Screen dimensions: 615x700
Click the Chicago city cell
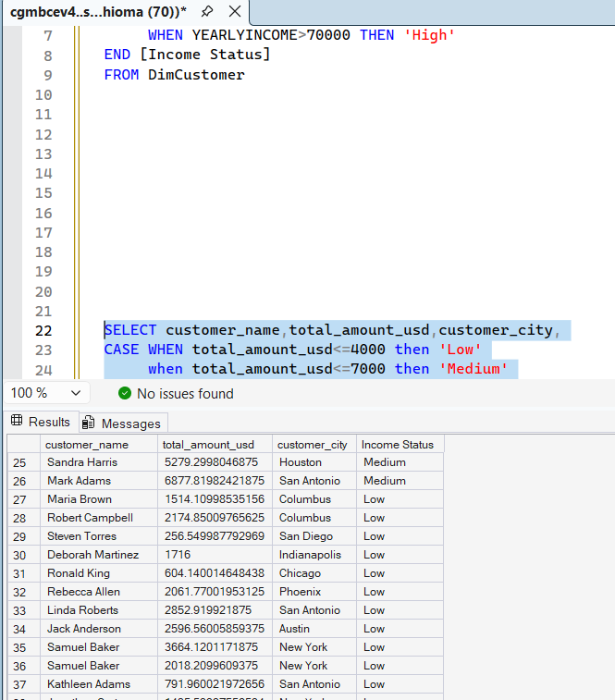coord(314,573)
